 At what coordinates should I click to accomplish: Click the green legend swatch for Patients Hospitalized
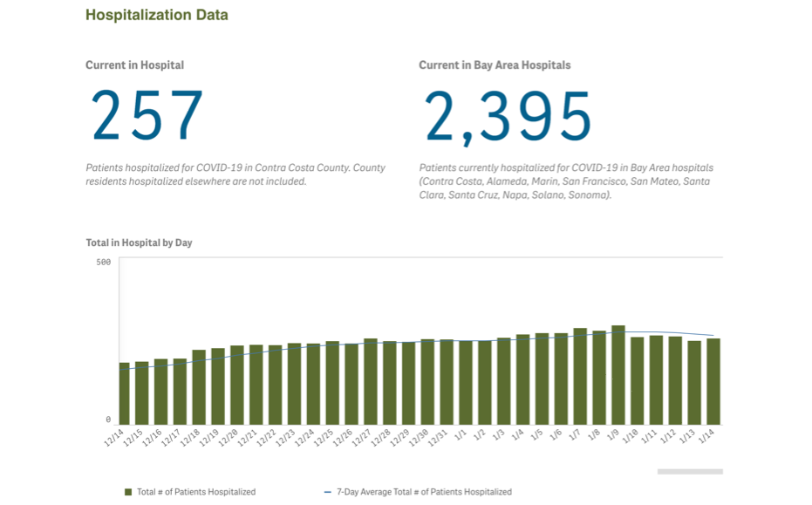[128, 492]
